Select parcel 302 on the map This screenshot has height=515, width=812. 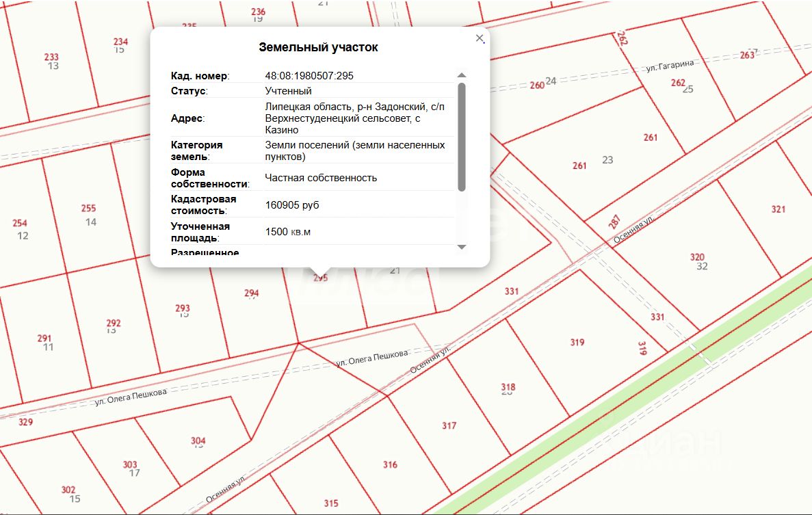[68, 490]
